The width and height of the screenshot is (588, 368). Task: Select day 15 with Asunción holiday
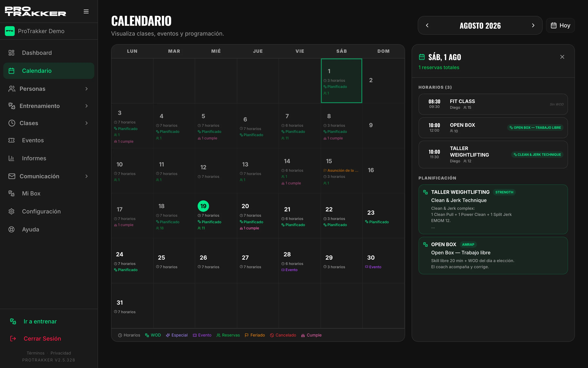(341, 171)
